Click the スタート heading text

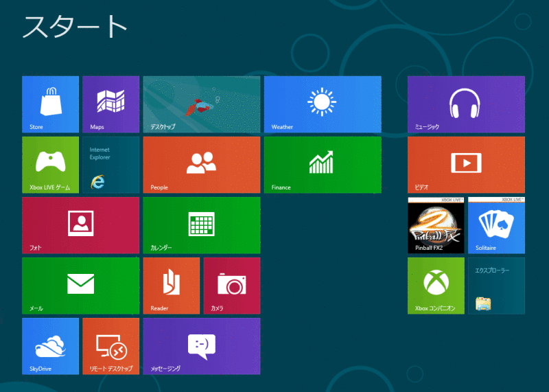(75, 27)
